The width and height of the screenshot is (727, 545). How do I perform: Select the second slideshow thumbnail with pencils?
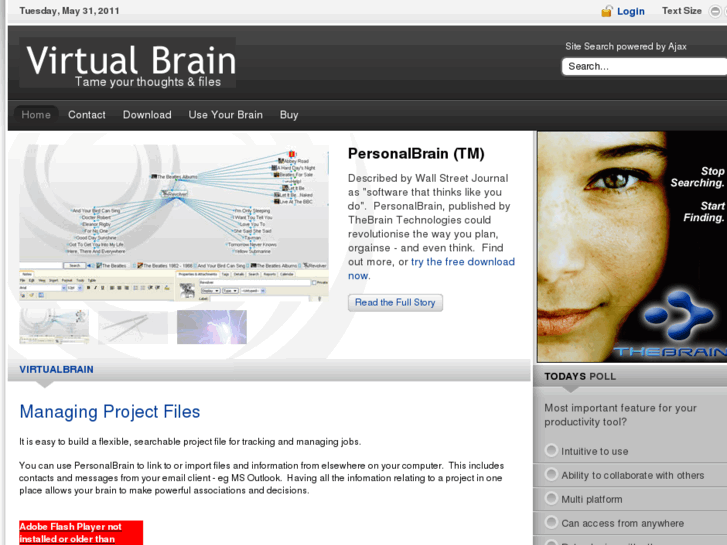tap(133, 327)
